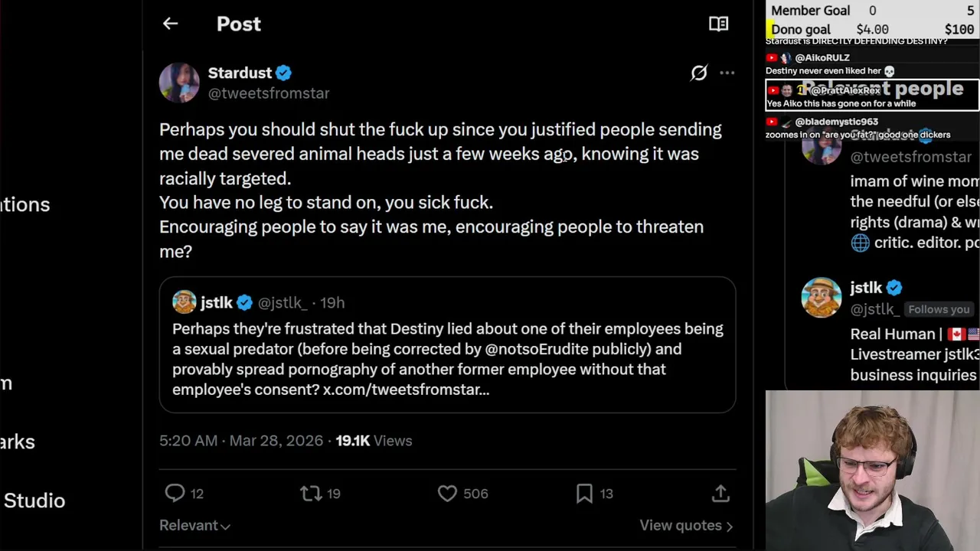Image resolution: width=980 pixels, height=551 pixels.
Task: Open View quotes link
Action: tap(686, 526)
